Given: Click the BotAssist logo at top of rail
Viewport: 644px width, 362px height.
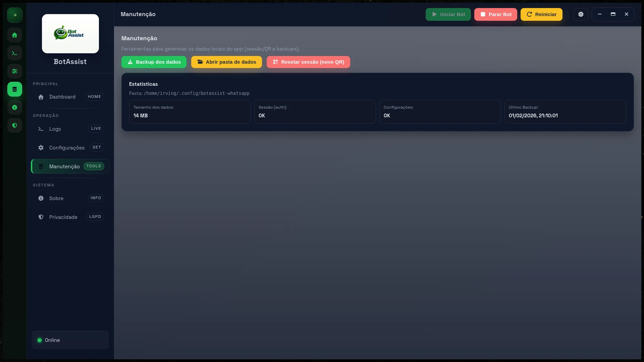Looking at the screenshot, I should [x=70, y=34].
